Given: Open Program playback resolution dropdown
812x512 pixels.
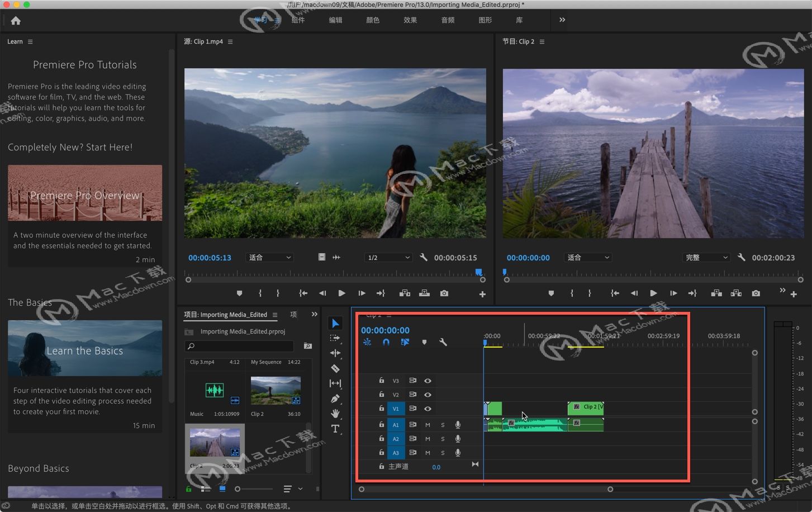Looking at the screenshot, I should pos(706,258).
